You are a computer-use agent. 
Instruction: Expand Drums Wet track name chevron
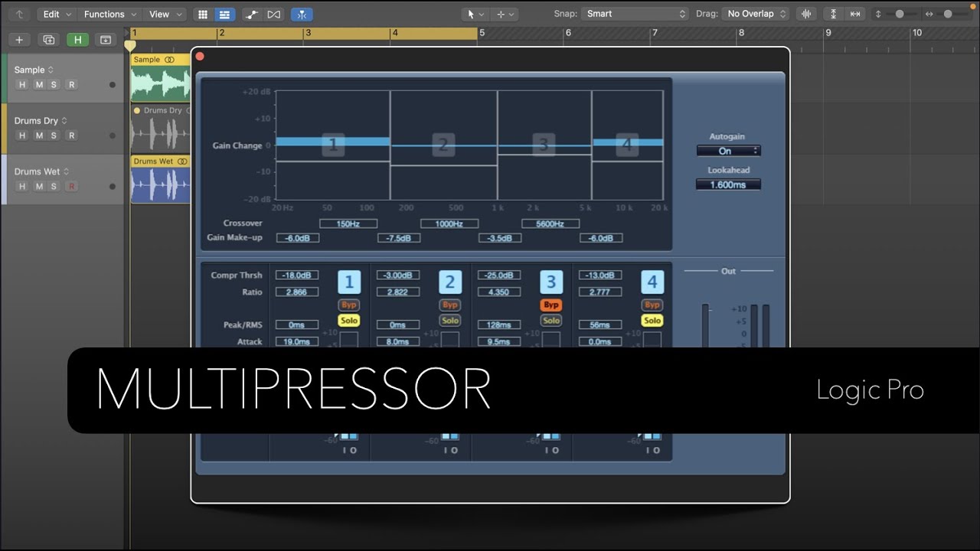66,171
